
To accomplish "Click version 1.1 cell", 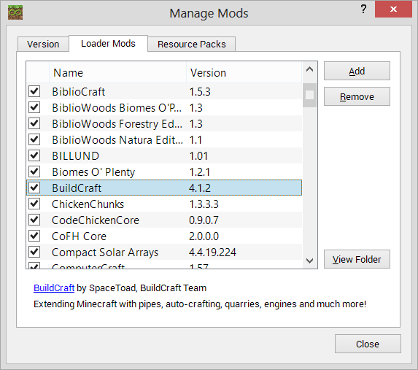I will 196,140.
